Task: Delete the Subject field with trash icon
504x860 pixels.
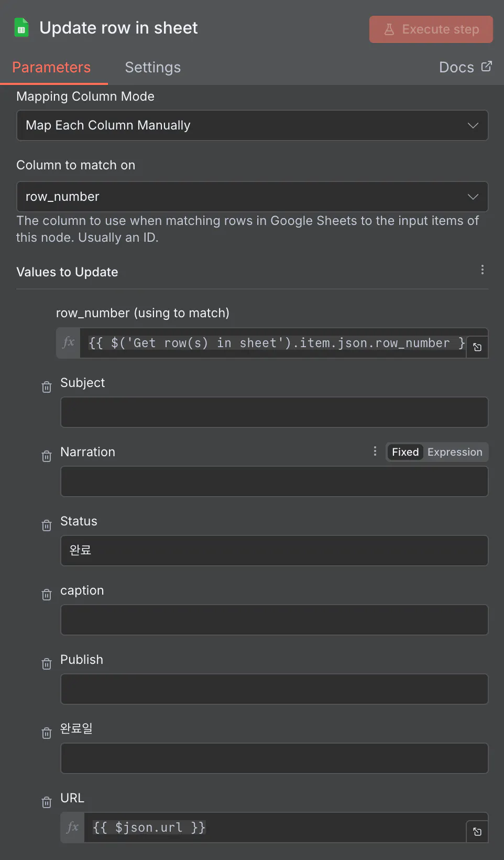Action: 47,387
